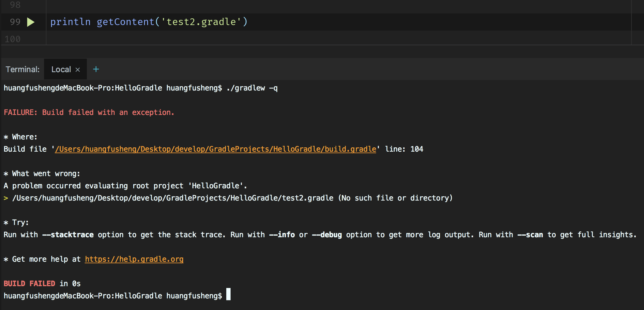Click the --stacktrace option text

(x=68, y=235)
